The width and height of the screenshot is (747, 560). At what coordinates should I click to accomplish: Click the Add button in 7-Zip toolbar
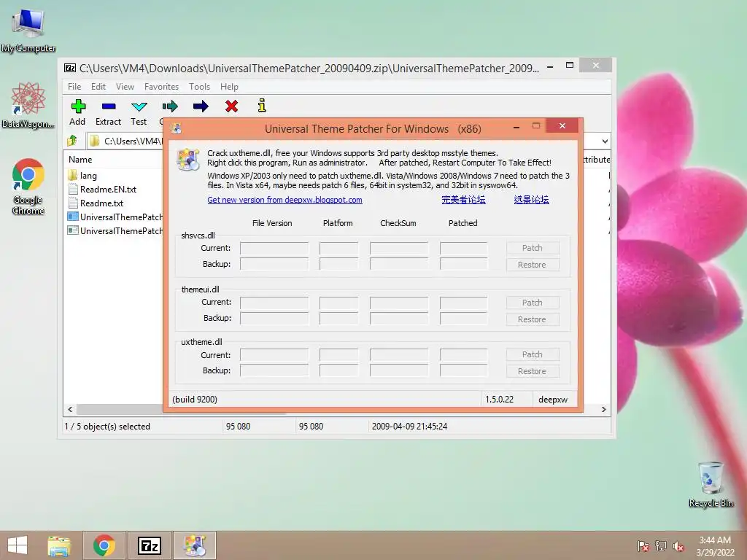pyautogui.click(x=77, y=112)
